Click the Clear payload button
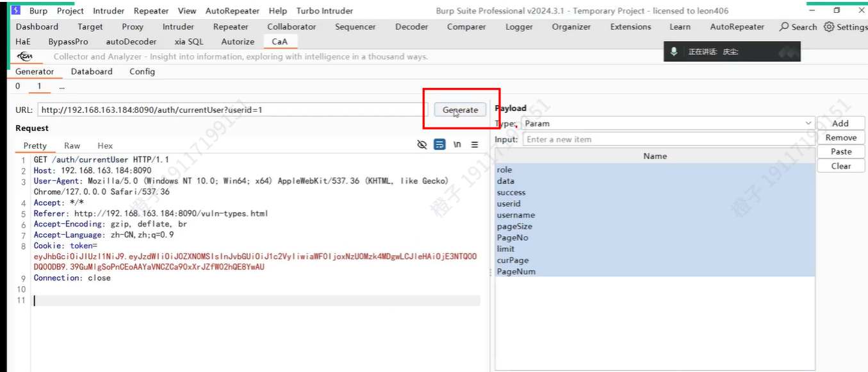868x372 pixels. (x=840, y=165)
